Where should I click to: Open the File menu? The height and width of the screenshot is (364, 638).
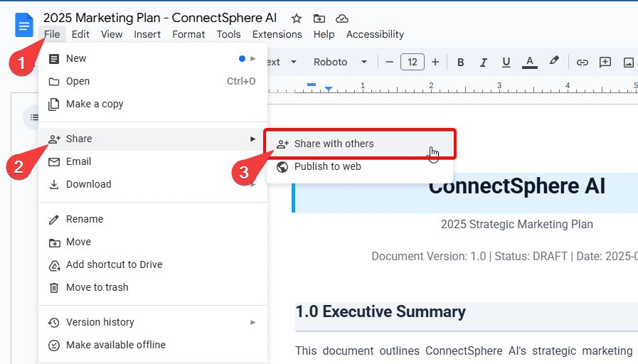pos(52,34)
